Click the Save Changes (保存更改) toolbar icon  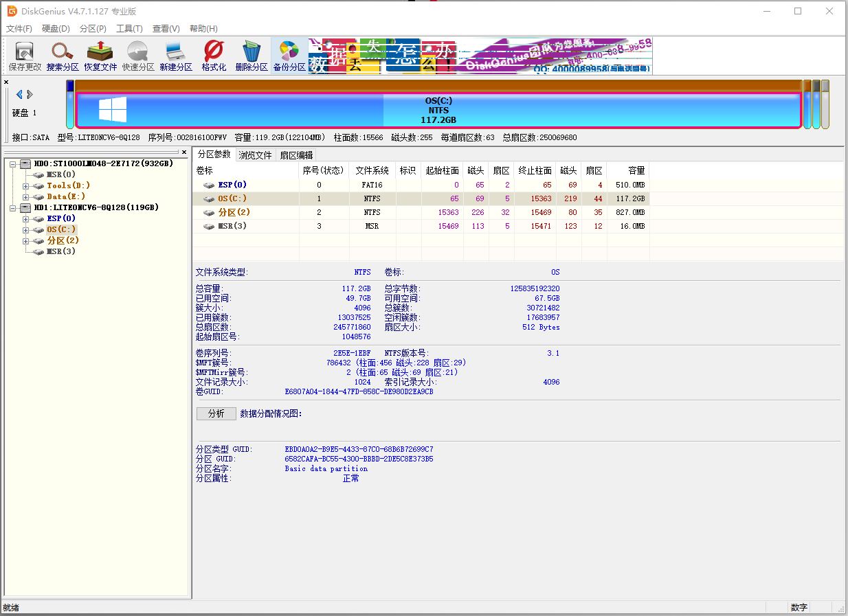pos(25,56)
